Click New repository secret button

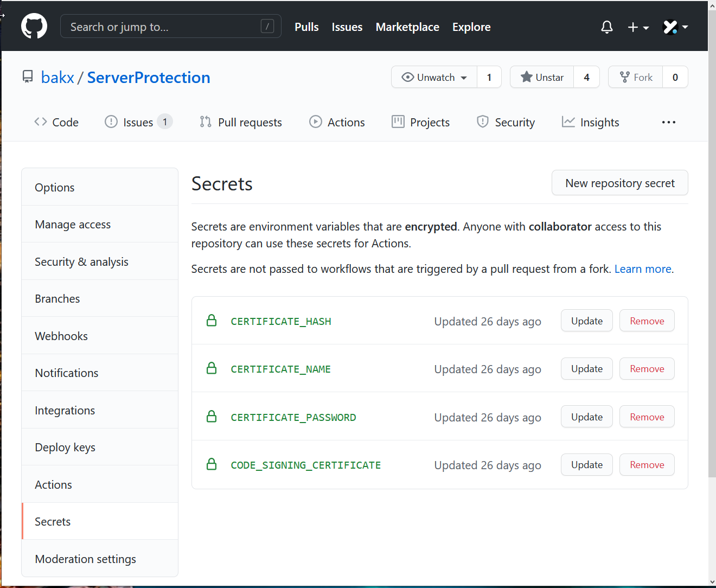[620, 183]
